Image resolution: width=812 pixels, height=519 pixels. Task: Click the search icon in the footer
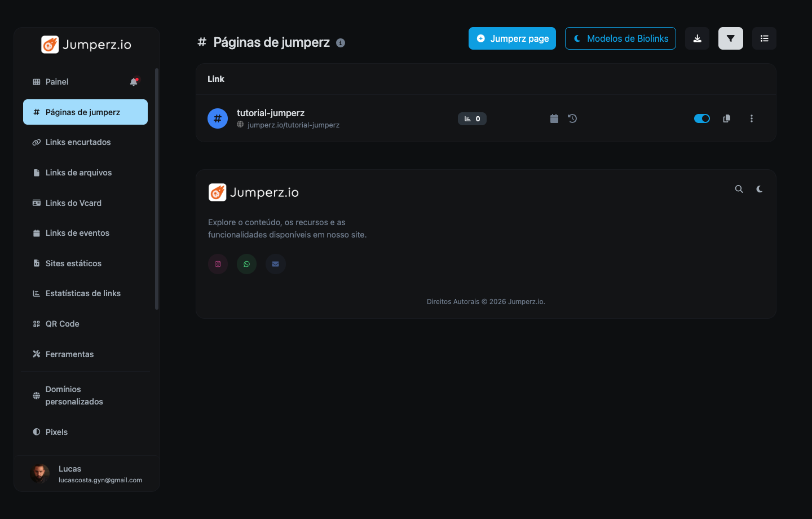coord(739,189)
